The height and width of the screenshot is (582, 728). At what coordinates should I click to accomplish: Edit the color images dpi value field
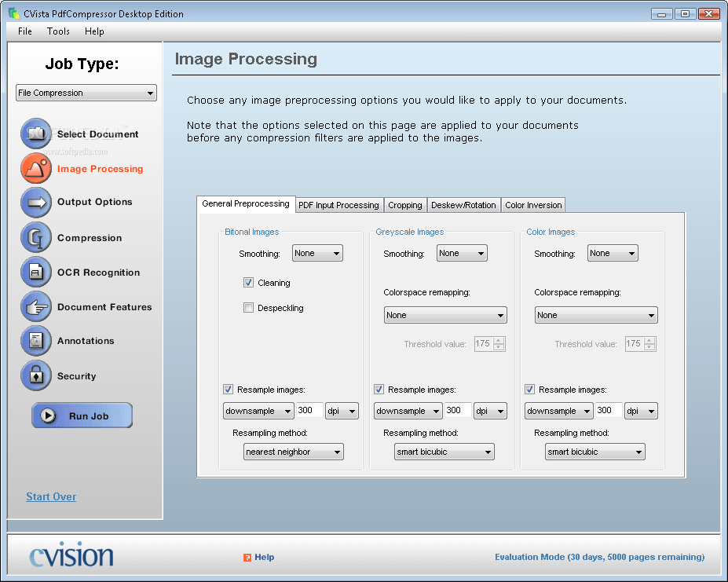coord(609,410)
